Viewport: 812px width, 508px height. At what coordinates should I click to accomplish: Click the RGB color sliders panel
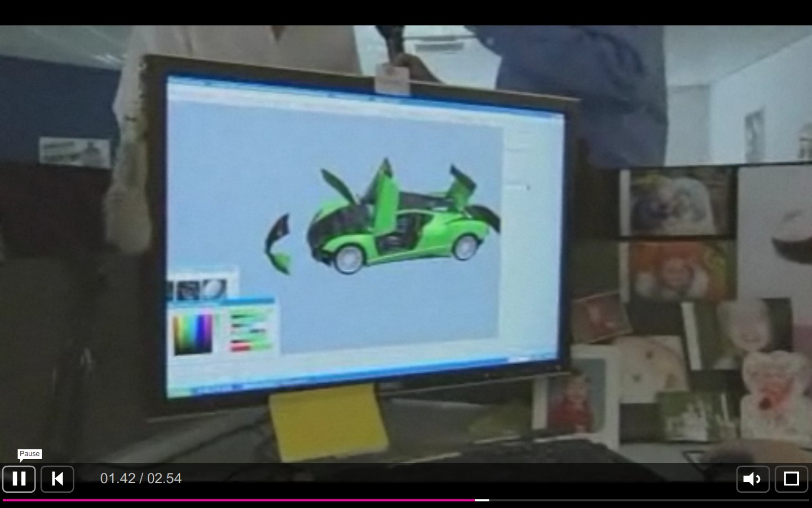251,330
